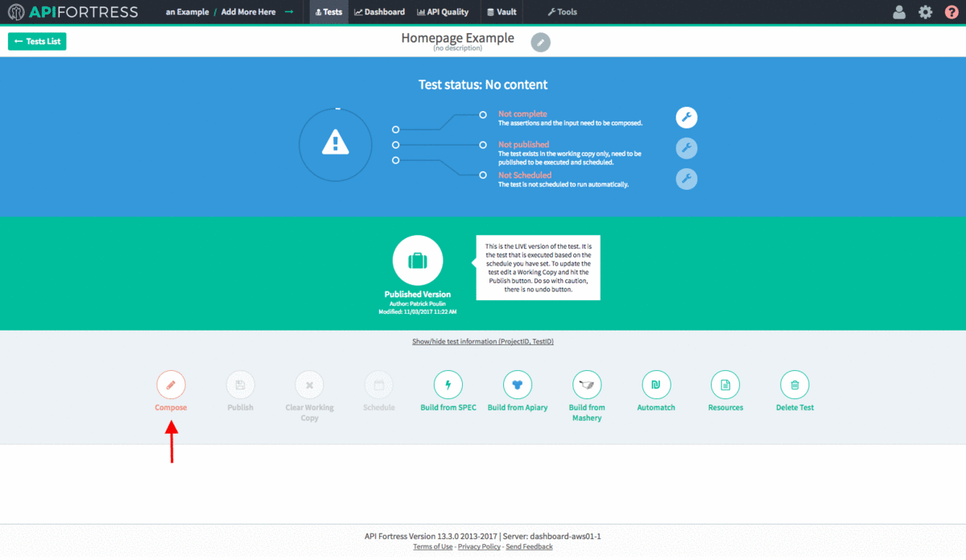Screen dimensions: 966x560
Task: Open the settings gear menu
Action: pos(925,11)
